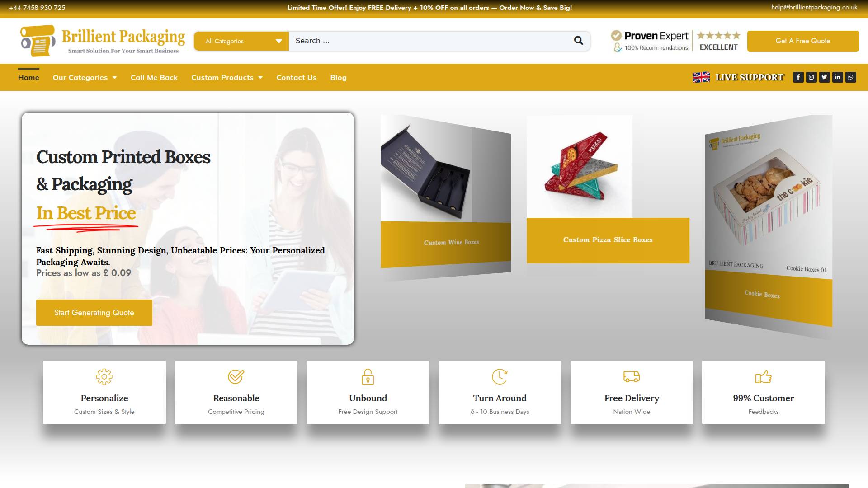Open the Instagram social icon
This screenshot has height=488, width=868.
pyautogui.click(x=811, y=77)
